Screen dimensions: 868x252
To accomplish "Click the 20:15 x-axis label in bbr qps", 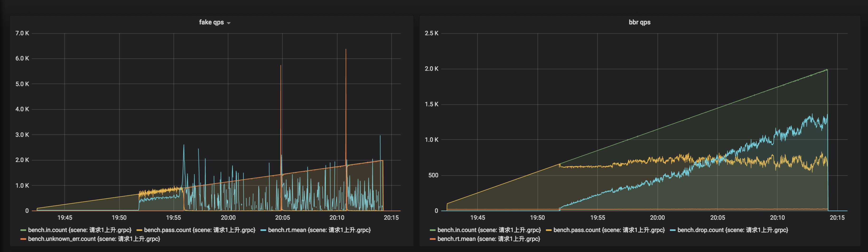I will [x=837, y=218].
